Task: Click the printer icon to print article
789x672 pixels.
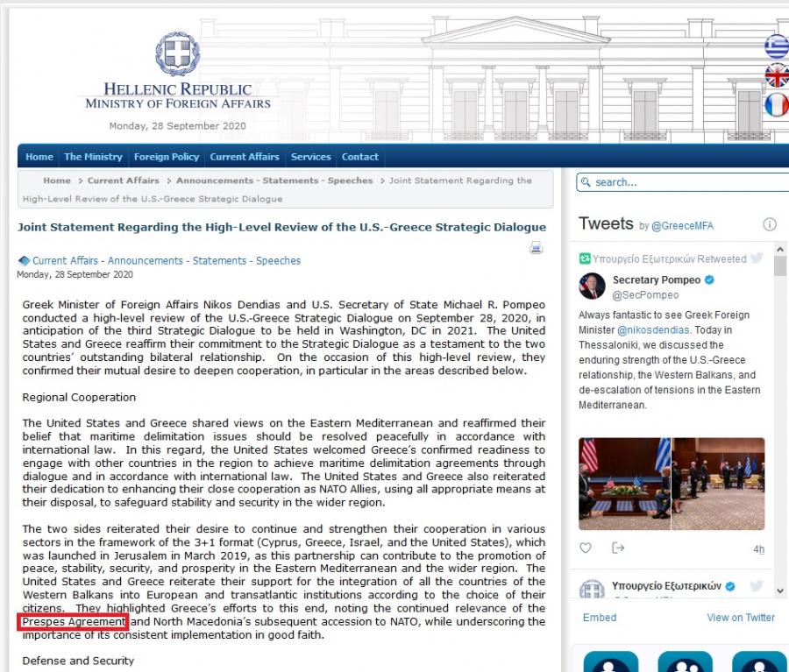Action: click(x=536, y=248)
